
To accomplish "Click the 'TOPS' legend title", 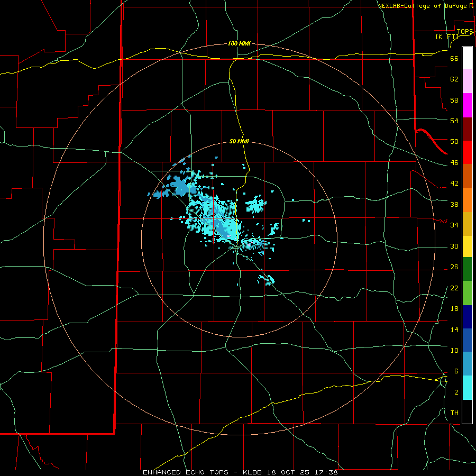I will 465,32.
